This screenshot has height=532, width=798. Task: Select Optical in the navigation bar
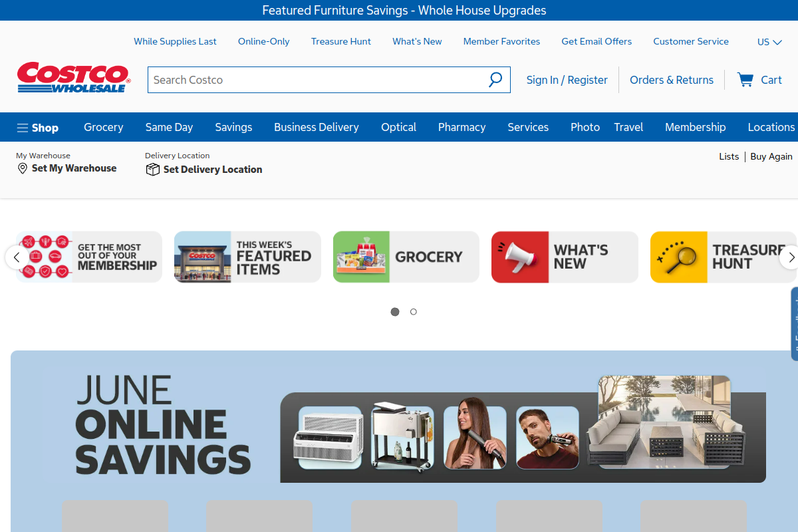click(x=398, y=127)
